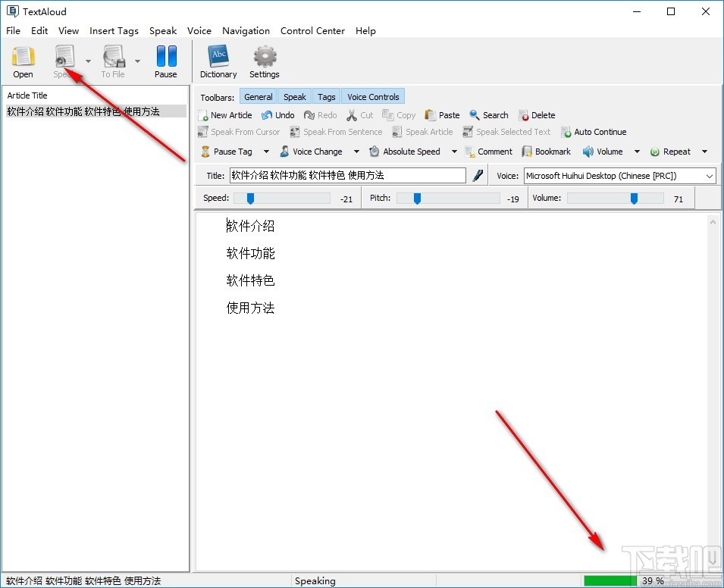Switch to the Voice Controls toolbar tab
The width and height of the screenshot is (724, 588).
[372, 96]
